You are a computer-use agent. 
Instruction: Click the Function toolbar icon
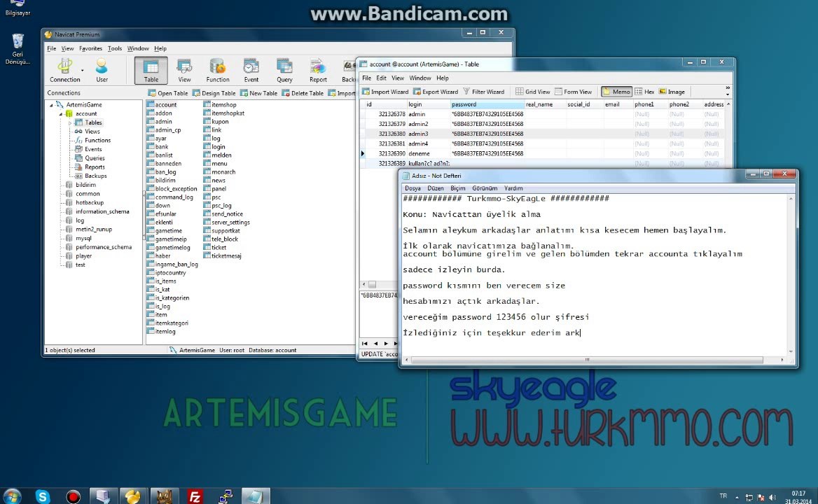click(218, 71)
